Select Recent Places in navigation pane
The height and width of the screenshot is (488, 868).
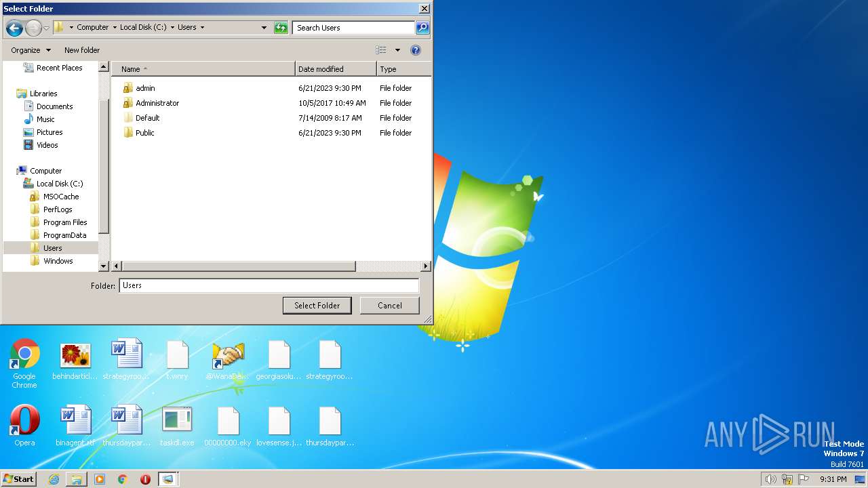click(53, 68)
